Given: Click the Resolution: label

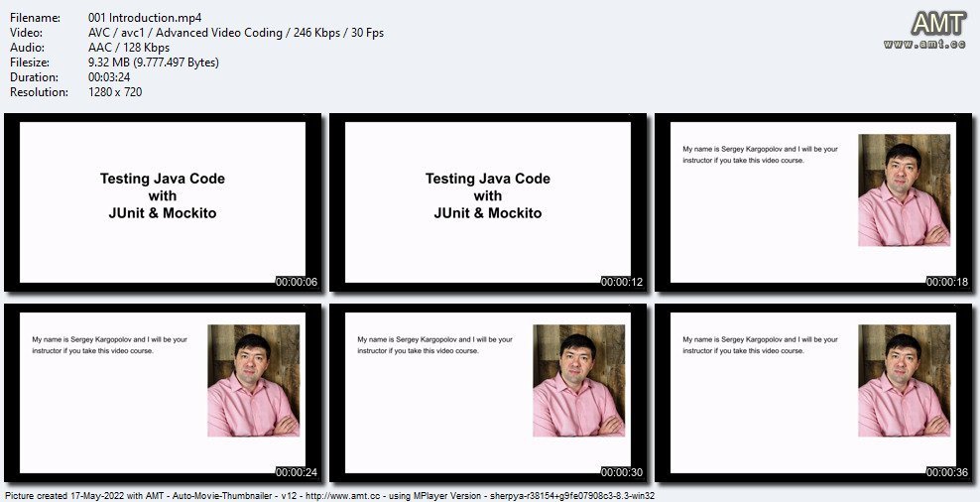Looking at the screenshot, I should click(39, 92).
